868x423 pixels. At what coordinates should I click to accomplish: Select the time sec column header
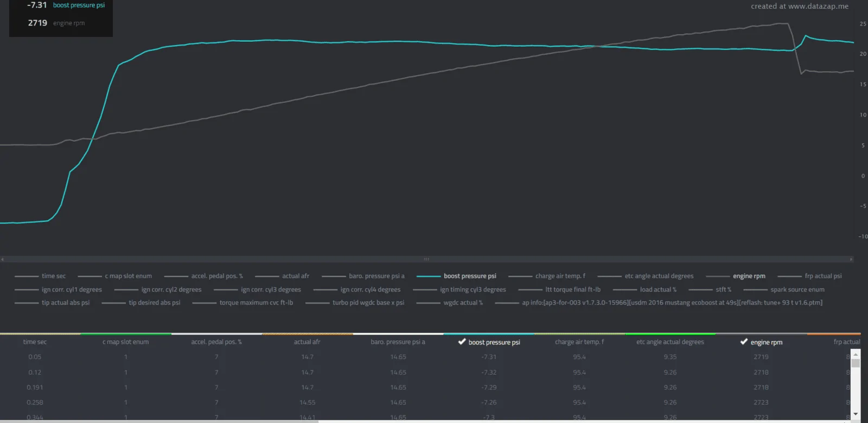(x=35, y=342)
